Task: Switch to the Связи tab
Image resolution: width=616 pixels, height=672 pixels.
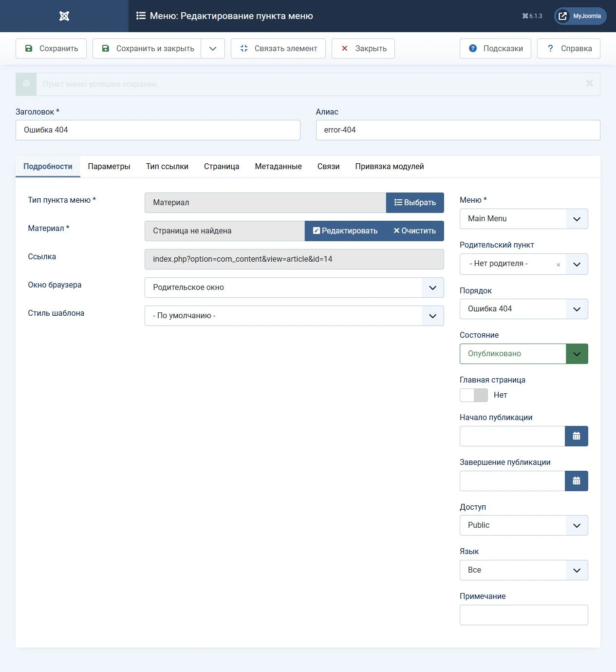Action: 329,167
